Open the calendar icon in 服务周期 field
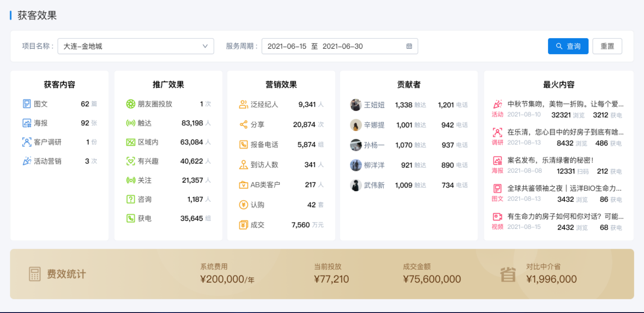This screenshot has width=644, height=313. tap(409, 46)
